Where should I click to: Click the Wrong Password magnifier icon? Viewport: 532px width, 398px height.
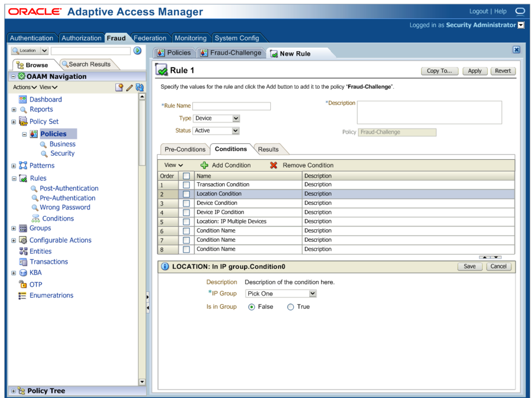click(x=35, y=207)
